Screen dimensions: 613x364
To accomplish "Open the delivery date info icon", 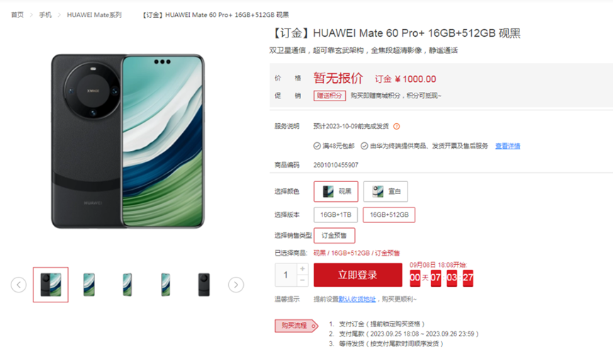I will point(396,126).
